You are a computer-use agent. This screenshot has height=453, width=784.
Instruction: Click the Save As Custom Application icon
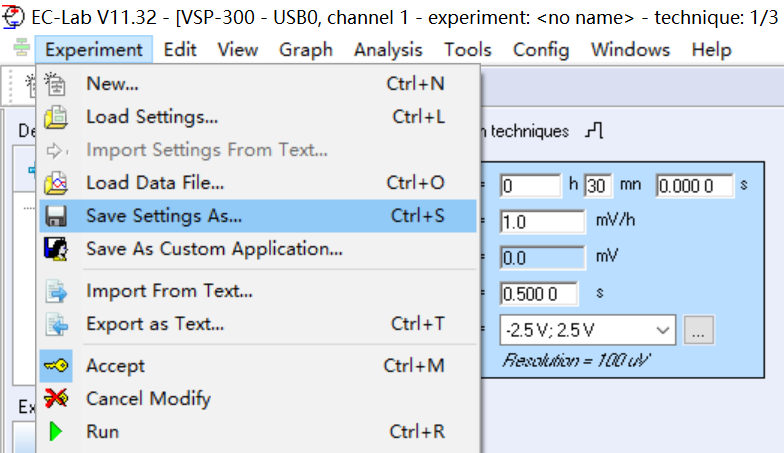coord(56,249)
